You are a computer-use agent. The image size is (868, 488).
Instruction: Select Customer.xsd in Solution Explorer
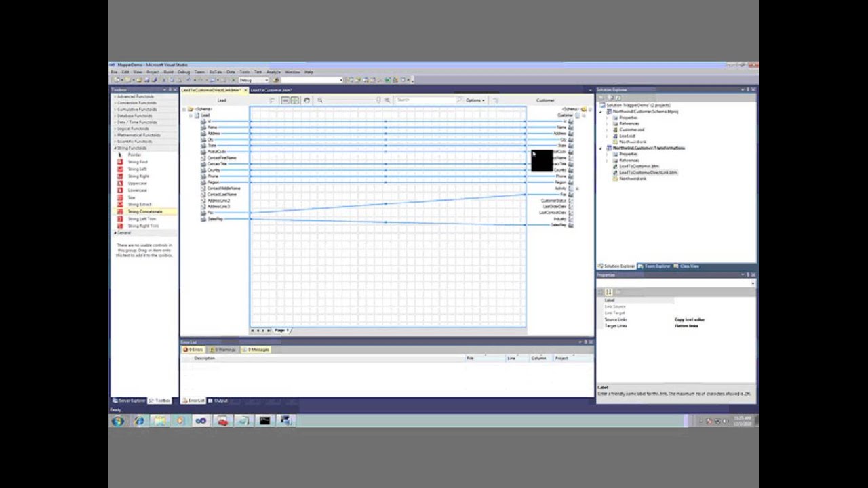(x=631, y=130)
